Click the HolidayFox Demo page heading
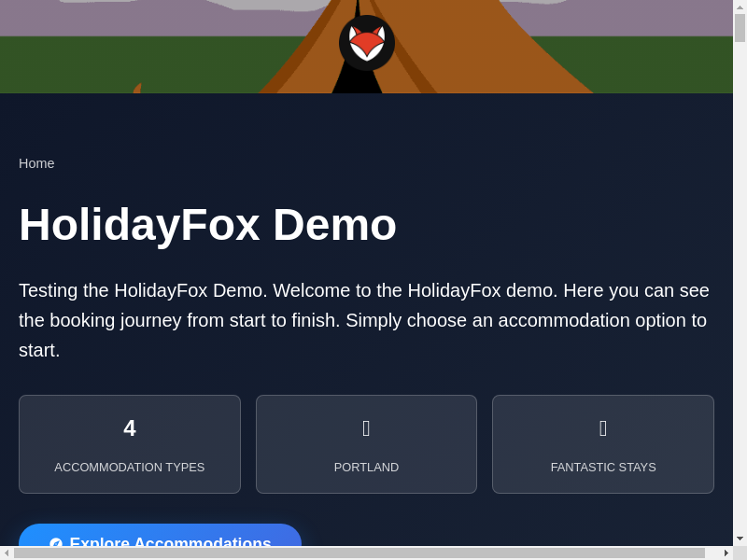This screenshot has height=560, width=747. (207, 225)
